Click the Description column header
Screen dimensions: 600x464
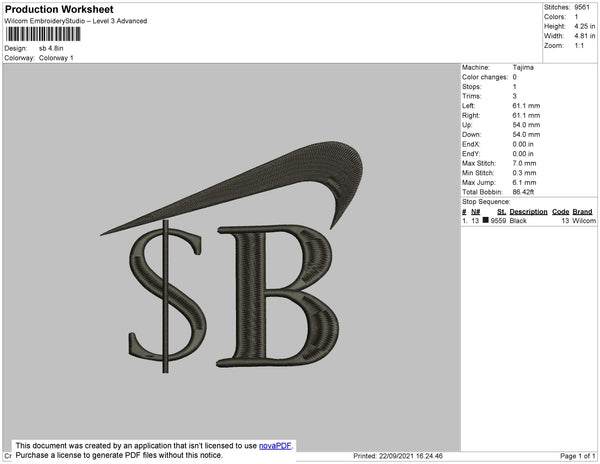pos(528,212)
